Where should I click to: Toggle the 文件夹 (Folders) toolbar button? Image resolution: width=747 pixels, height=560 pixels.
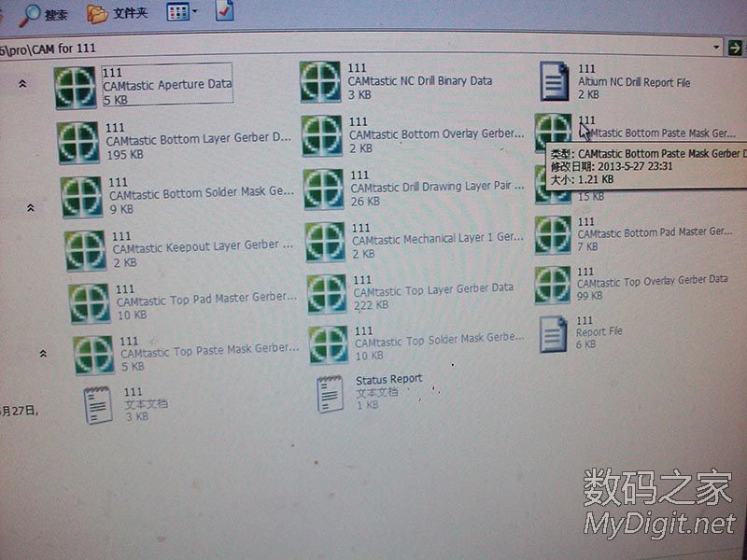coord(118,13)
